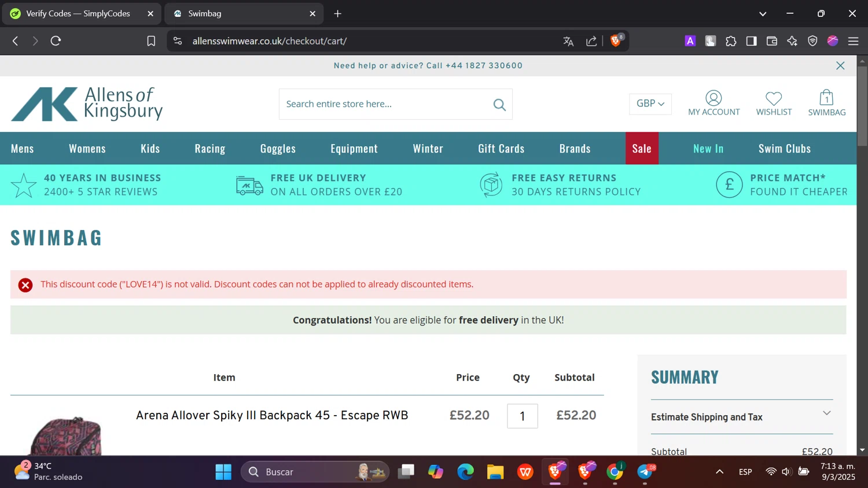The height and width of the screenshot is (488, 868).
Task: Open Microsoft Edge from taskbar
Action: click(465, 472)
